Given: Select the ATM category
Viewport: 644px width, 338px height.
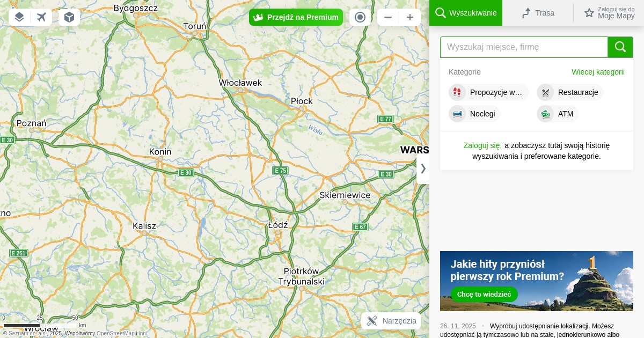Looking at the screenshot, I should pyautogui.click(x=558, y=114).
